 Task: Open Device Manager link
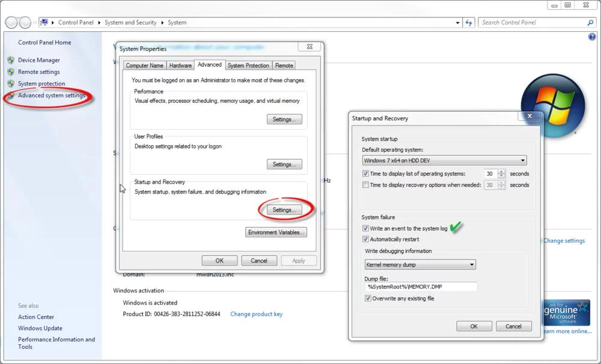click(39, 60)
